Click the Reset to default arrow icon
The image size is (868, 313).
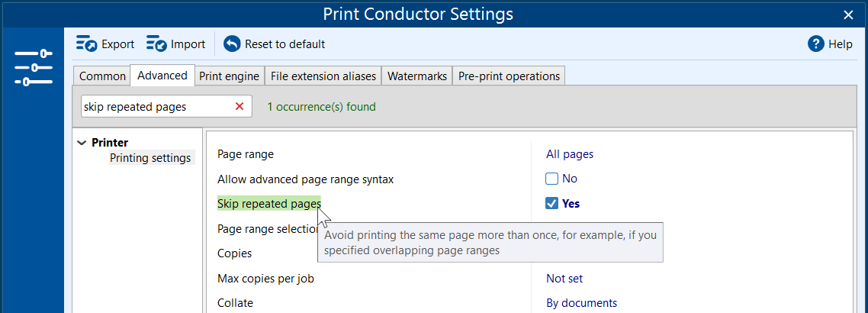coord(232,44)
